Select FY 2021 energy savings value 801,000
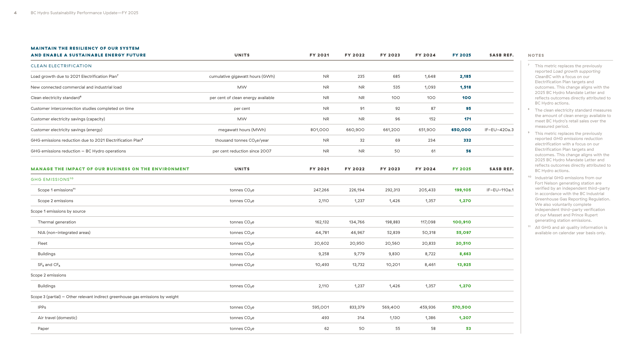 point(320,130)
